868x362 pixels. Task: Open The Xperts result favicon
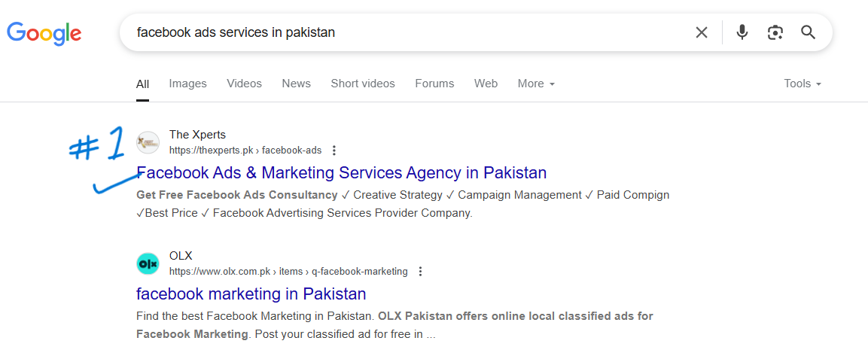[x=148, y=143]
